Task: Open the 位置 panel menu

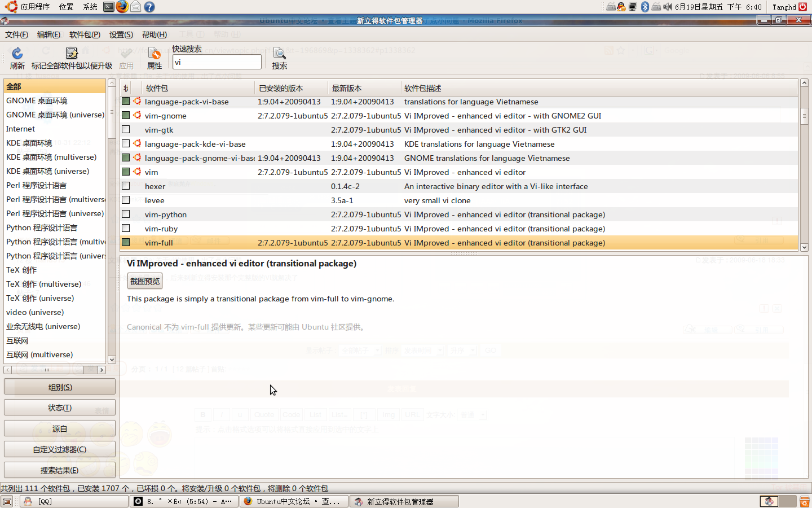Action: click(67, 7)
